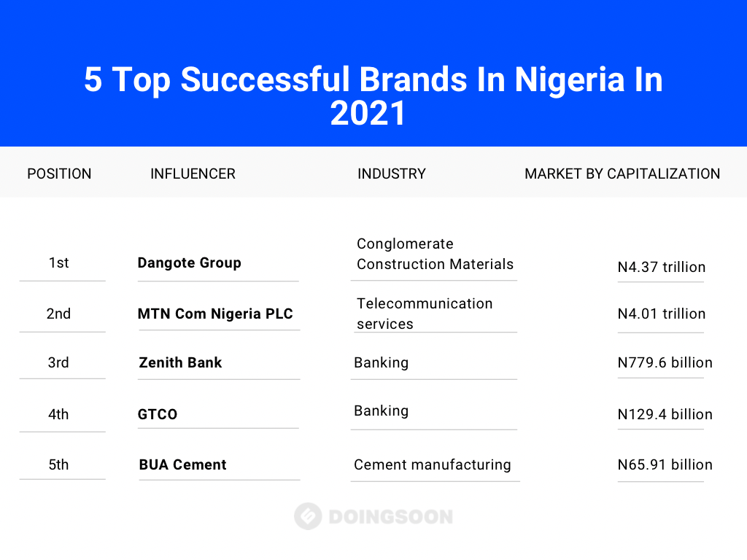Viewport: 747px width, 560px height.
Task: Select the POSITION column header
Action: [x=59, y=174]
